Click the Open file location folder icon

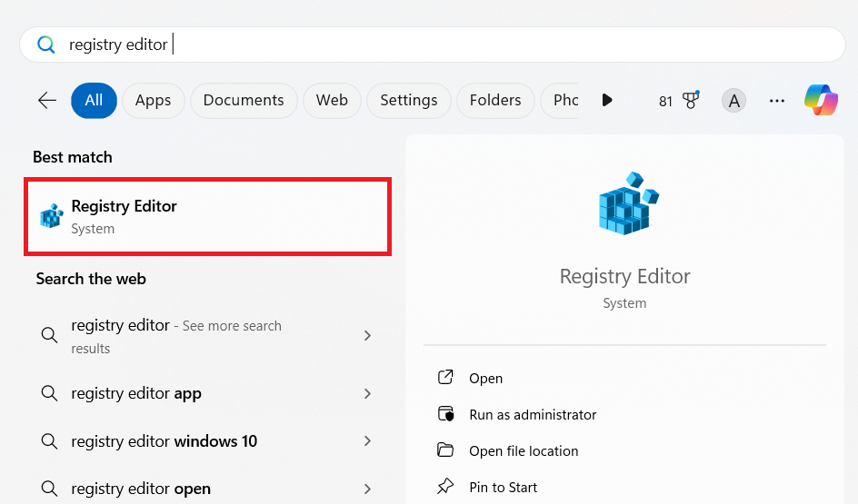445,450
